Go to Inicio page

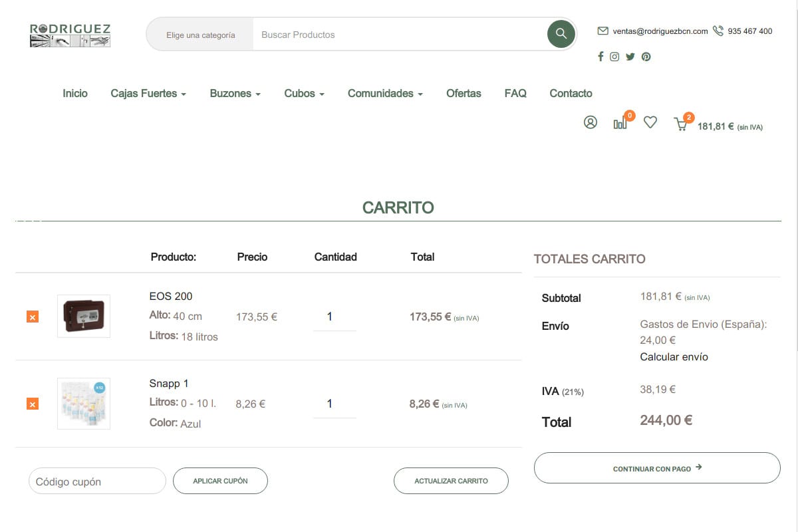pyautogui.click(x=75, y=94)
